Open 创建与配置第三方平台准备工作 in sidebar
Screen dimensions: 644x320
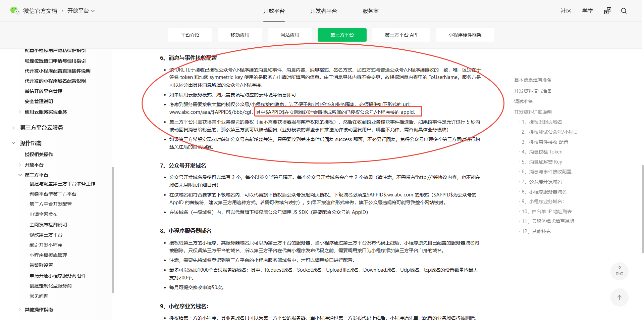62,184
